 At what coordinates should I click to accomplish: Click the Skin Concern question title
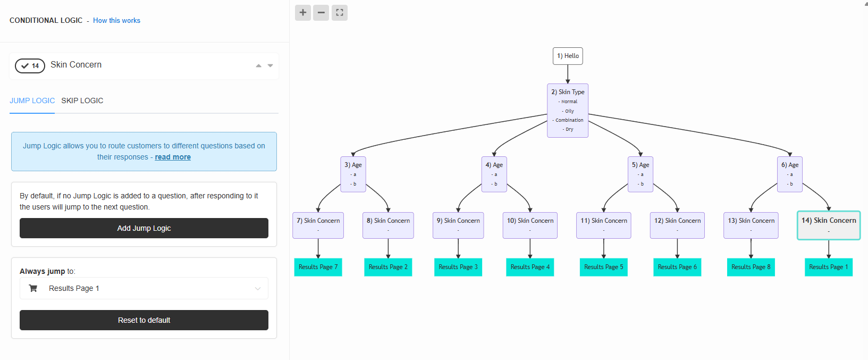pos(76,65)
